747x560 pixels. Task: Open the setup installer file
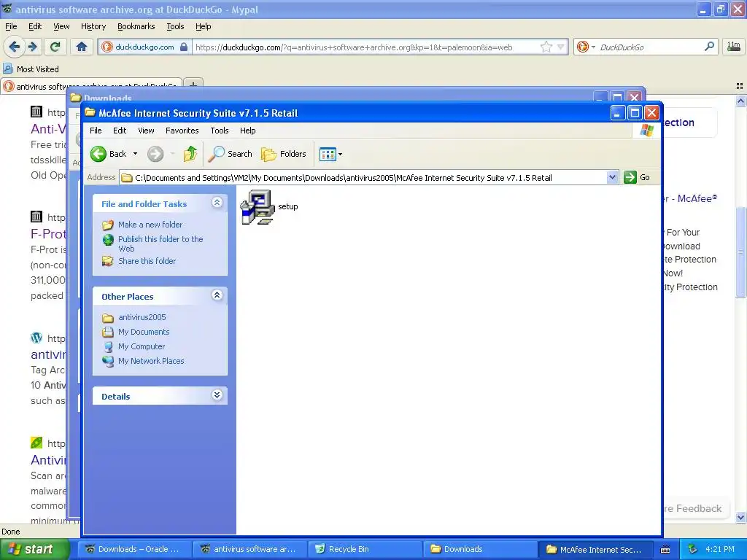tap(268, 206)
